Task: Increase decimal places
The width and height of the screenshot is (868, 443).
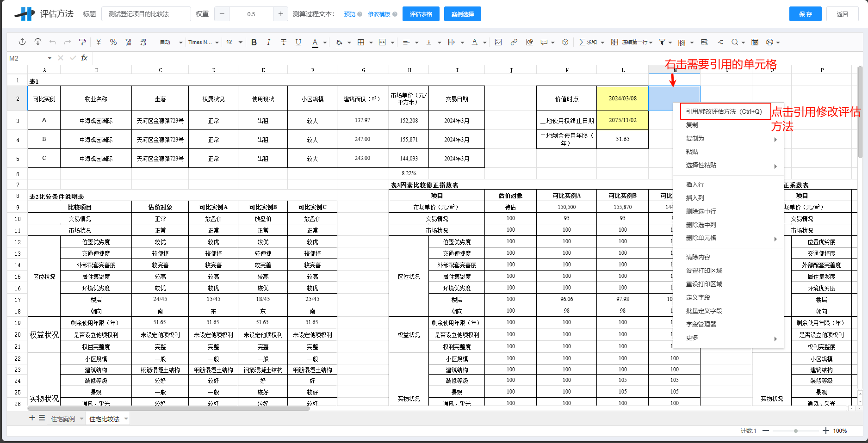Action: pyautogui.click(x=128, y=42)
